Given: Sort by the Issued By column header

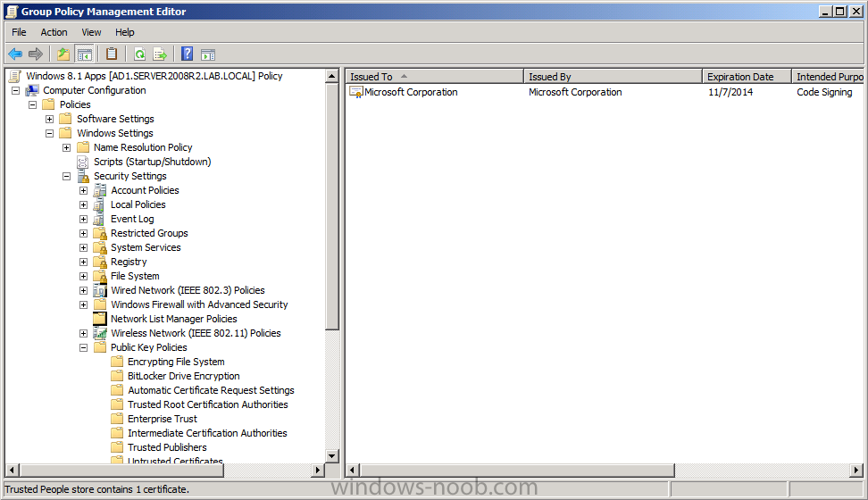Looking at the screenshot, I should click(x=613, y=77).
